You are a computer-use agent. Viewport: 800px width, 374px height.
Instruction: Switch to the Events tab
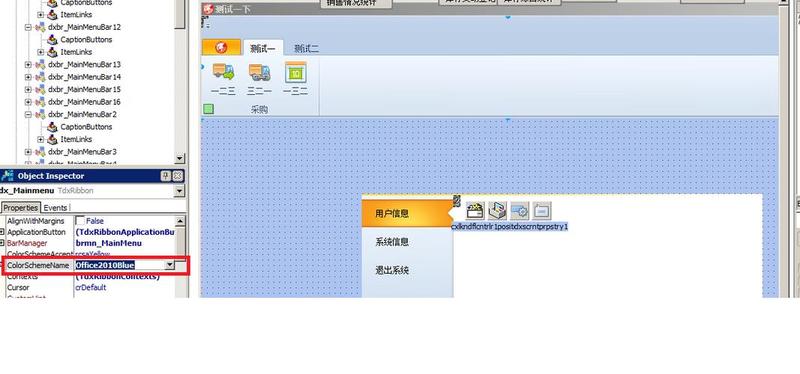tap(55, 208)
